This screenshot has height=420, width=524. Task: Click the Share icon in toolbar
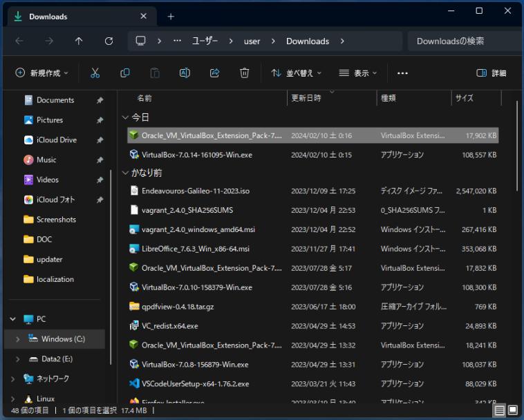click(214, 73)
